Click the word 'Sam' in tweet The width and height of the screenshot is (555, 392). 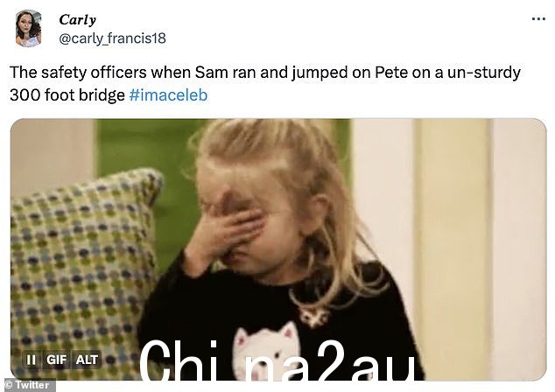point(211,72)
